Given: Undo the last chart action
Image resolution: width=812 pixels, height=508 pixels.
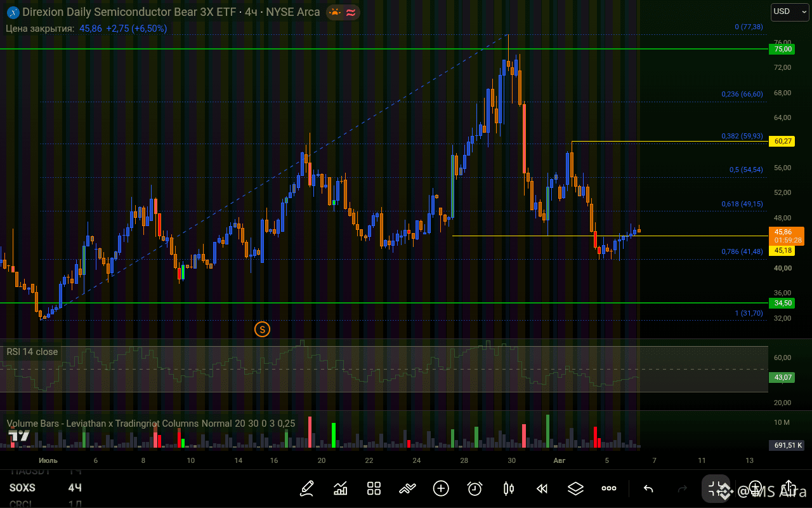Looking at the screenshot, I should [x=648, y=488].
